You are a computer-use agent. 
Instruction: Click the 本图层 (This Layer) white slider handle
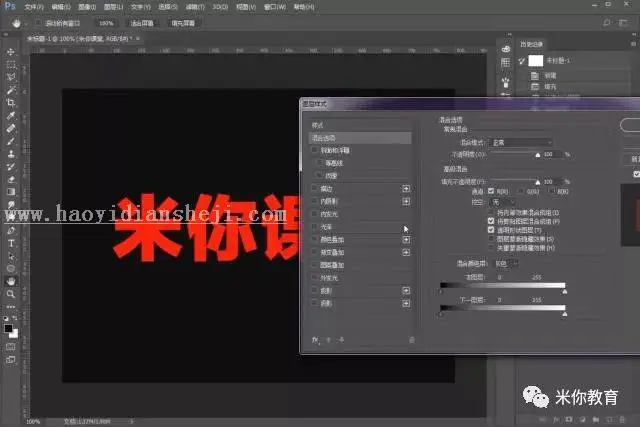[564, 291]
